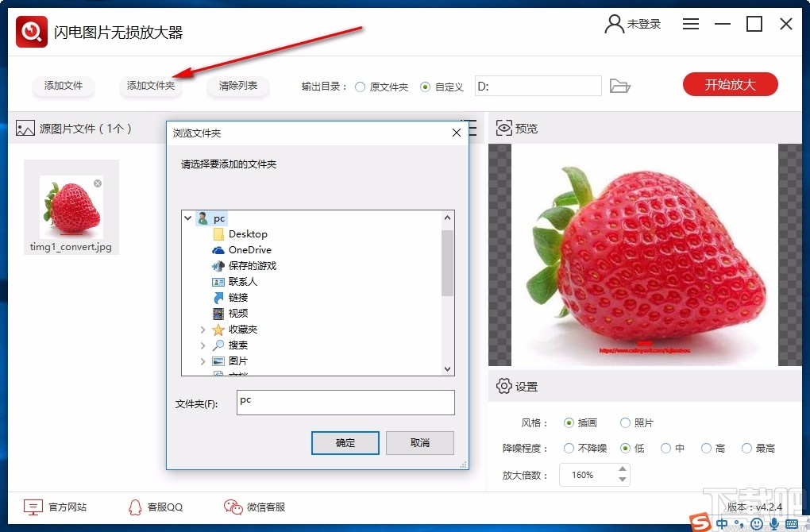The height and width of the screenshot is (532, 810).
Task: Select 搜索 searches folder
Action: (229, 345)
